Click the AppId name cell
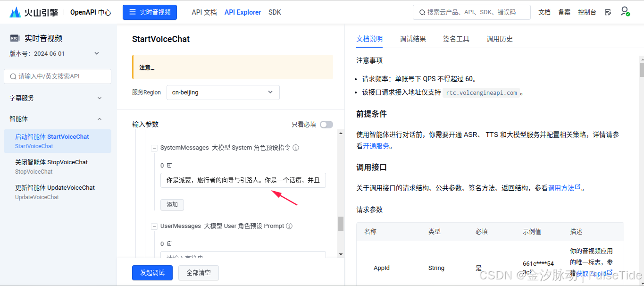The image size is (644, 286). (x=382, y=268)
